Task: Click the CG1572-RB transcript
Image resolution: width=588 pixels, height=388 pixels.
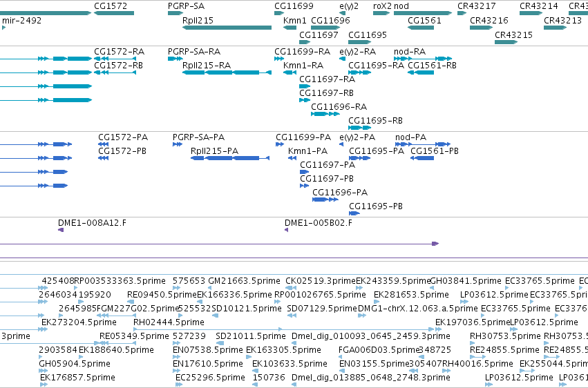Action: [115, 72]
